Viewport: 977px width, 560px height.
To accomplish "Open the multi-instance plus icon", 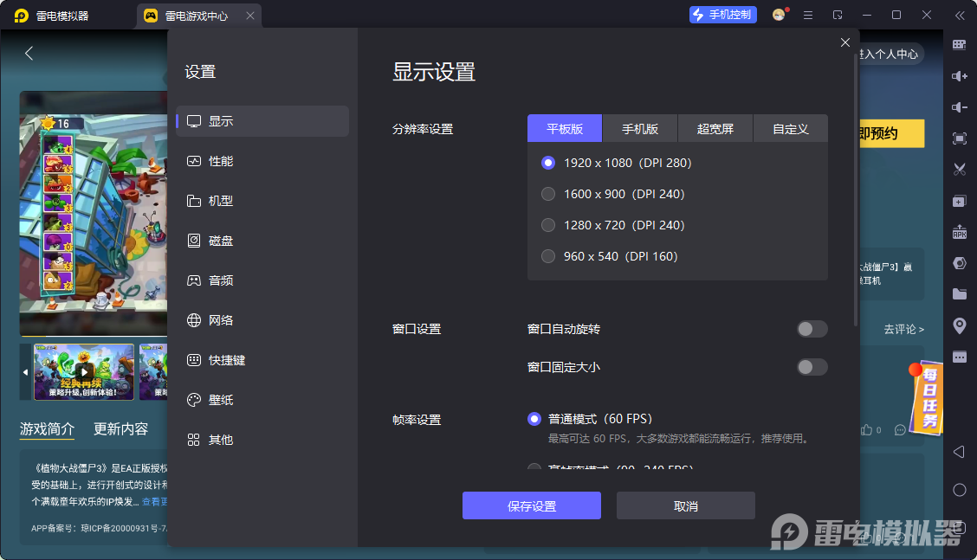I will click(x=960, y=201).
